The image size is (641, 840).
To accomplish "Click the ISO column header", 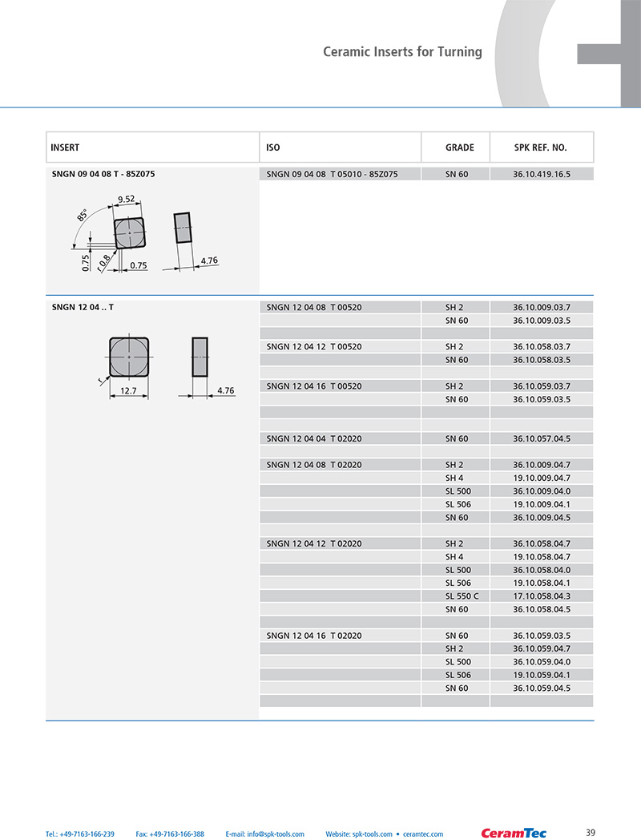I will point(273,147).
